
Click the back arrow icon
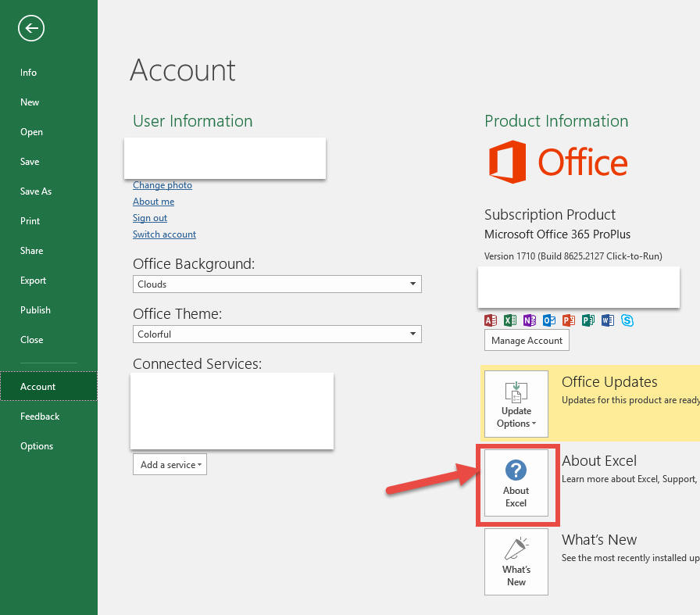31,29
